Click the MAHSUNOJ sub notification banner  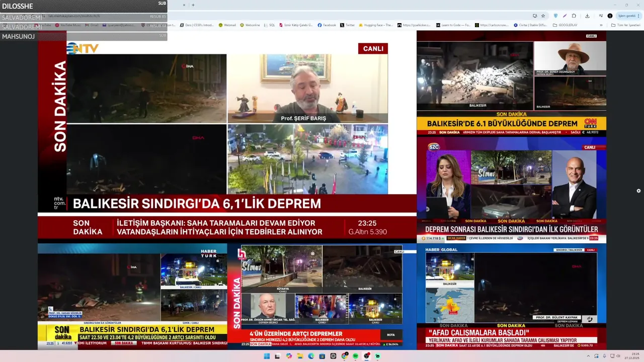[x=84, y=36]
